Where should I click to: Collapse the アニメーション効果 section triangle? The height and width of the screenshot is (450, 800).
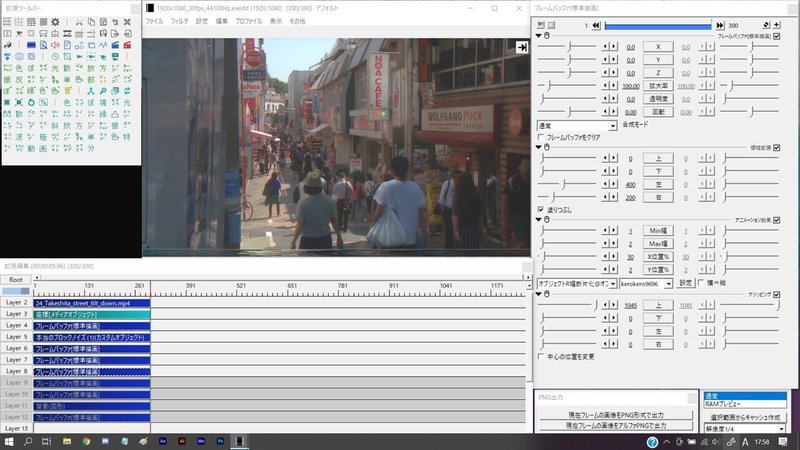pyautogui.click(x=539, y=219)
